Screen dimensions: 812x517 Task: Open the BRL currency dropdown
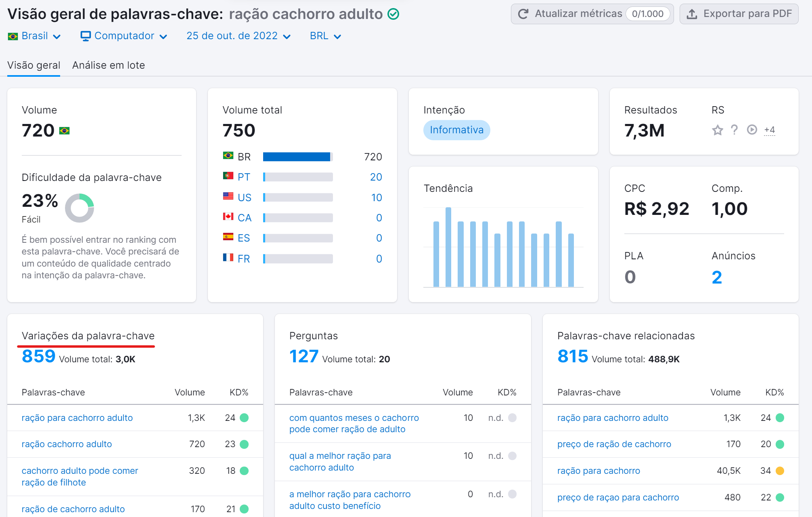click(x=324, y=36)
